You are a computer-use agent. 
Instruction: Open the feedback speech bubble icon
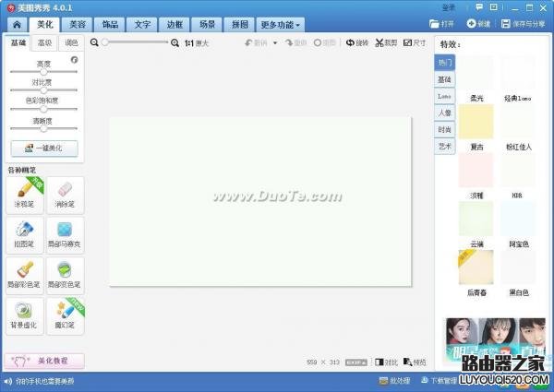(x=479, y=7)
